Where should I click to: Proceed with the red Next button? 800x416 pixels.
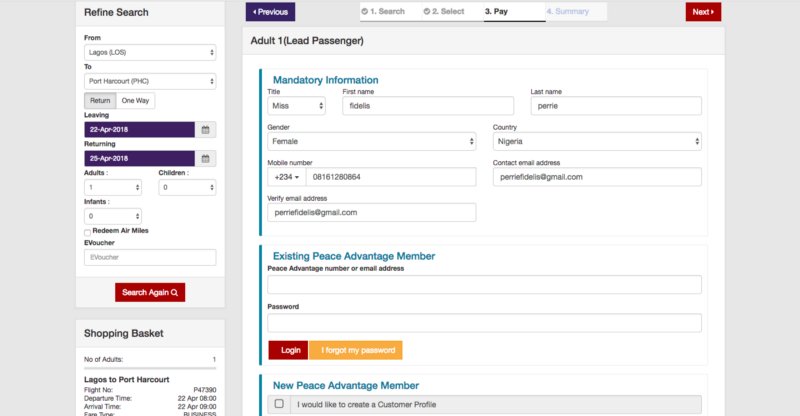click(703, 12)
